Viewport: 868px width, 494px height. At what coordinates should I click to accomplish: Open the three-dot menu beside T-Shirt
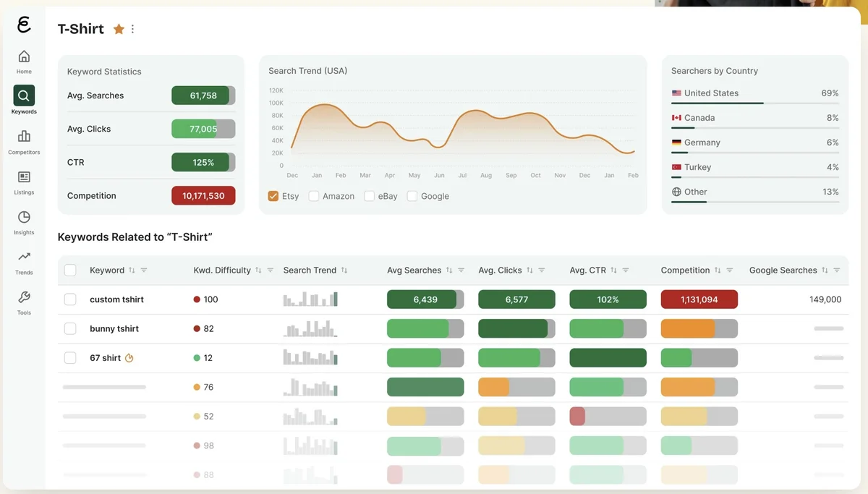(x=132, y=29)
